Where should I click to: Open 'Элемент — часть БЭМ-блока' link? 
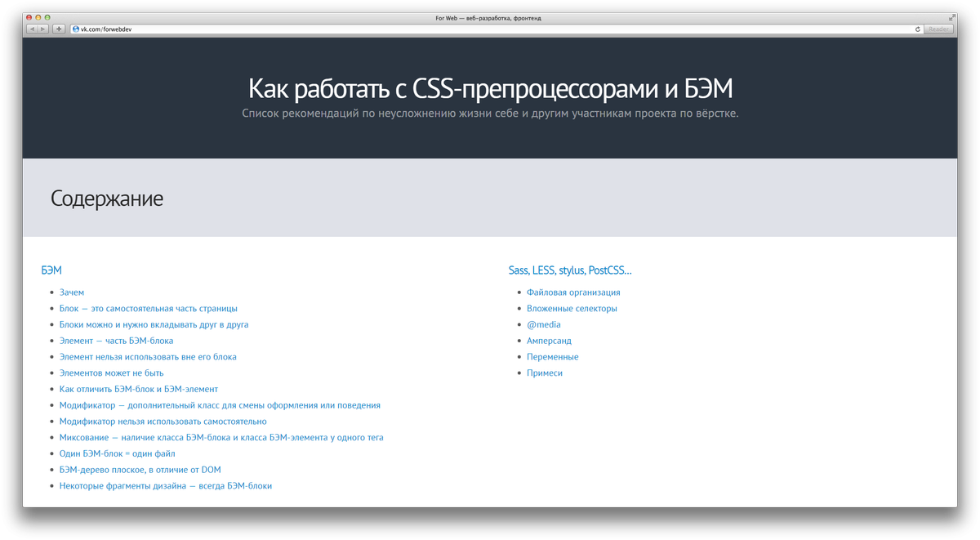[x=116, y=341]
